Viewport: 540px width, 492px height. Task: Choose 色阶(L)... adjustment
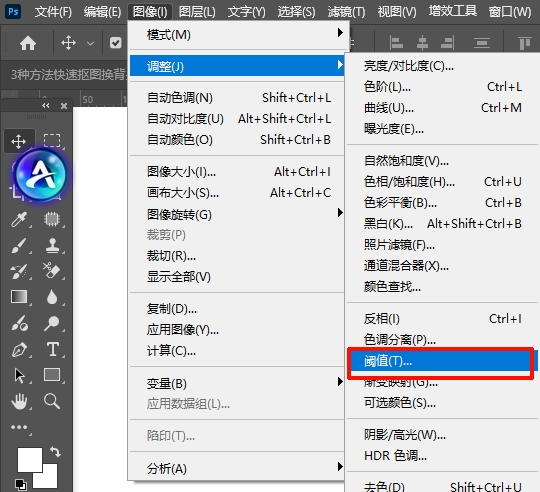[x=442, y=86]
